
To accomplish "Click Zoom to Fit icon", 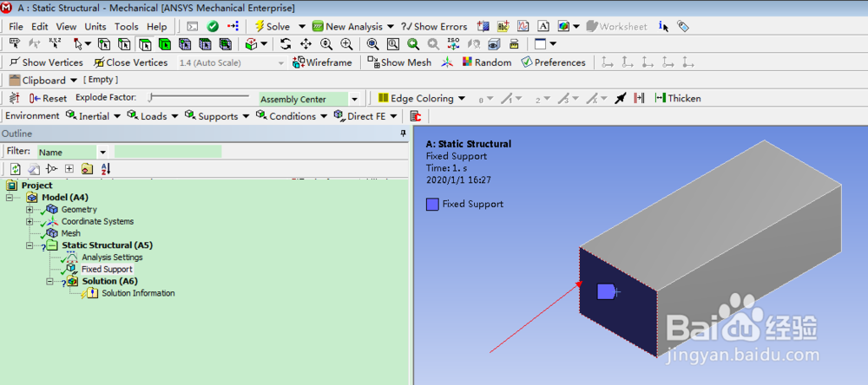I will pyautogui.click(x=373, y=43).
